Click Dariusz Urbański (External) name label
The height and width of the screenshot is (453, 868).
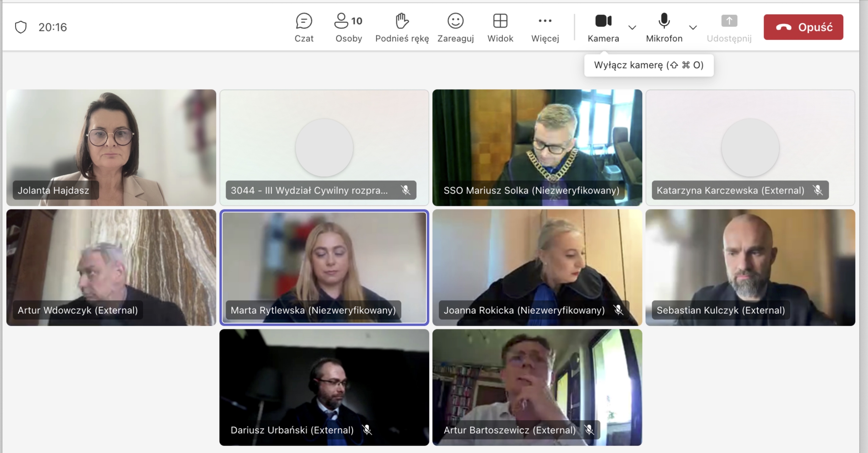click(292, 430)
